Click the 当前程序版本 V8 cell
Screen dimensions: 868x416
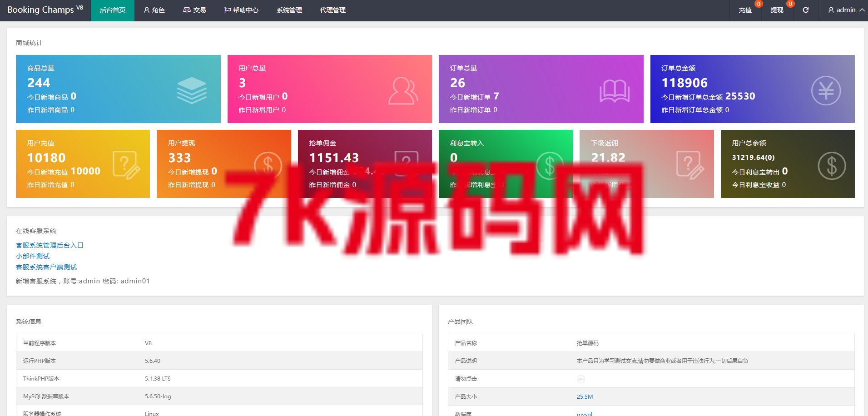148,343
